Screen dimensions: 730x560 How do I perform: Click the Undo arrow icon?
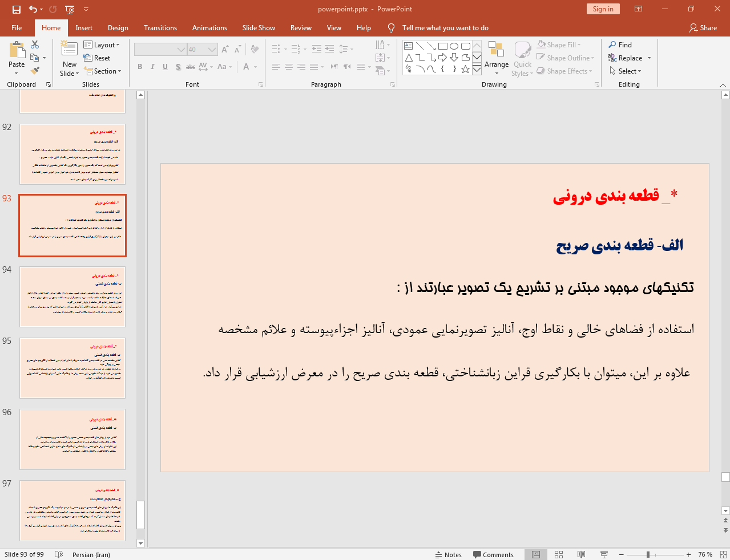pyautogui.click(x=33, y=9)
